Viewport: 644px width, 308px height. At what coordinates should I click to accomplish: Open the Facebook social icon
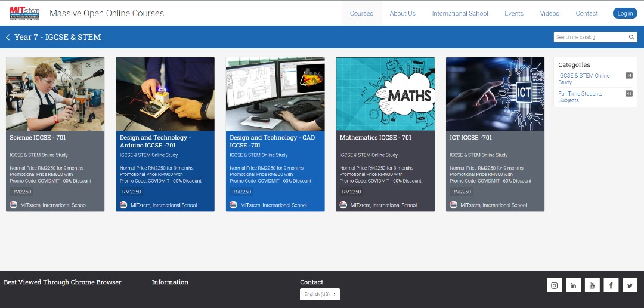point(611,285)
